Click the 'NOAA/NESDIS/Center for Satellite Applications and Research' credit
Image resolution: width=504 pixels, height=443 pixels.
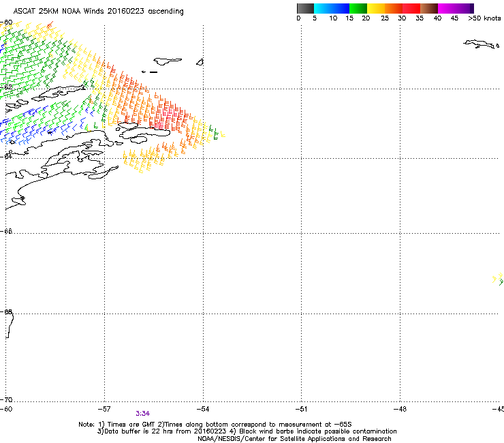294,439
